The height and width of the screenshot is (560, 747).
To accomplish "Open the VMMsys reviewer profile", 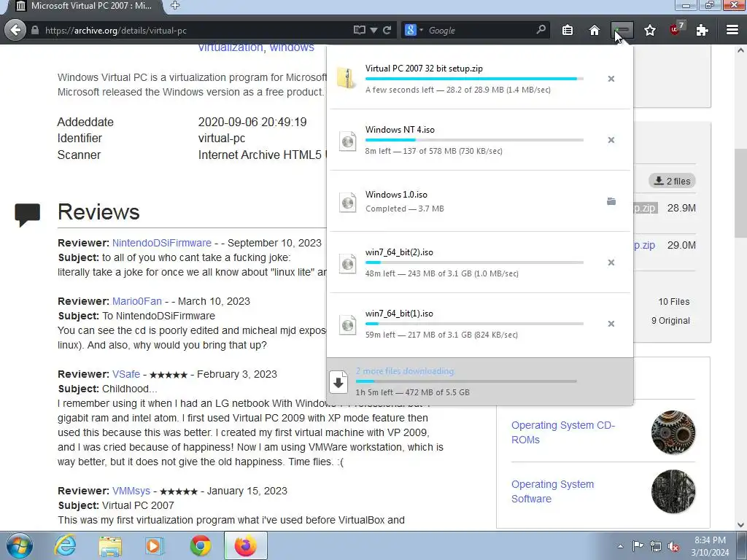I will [131, 491].
